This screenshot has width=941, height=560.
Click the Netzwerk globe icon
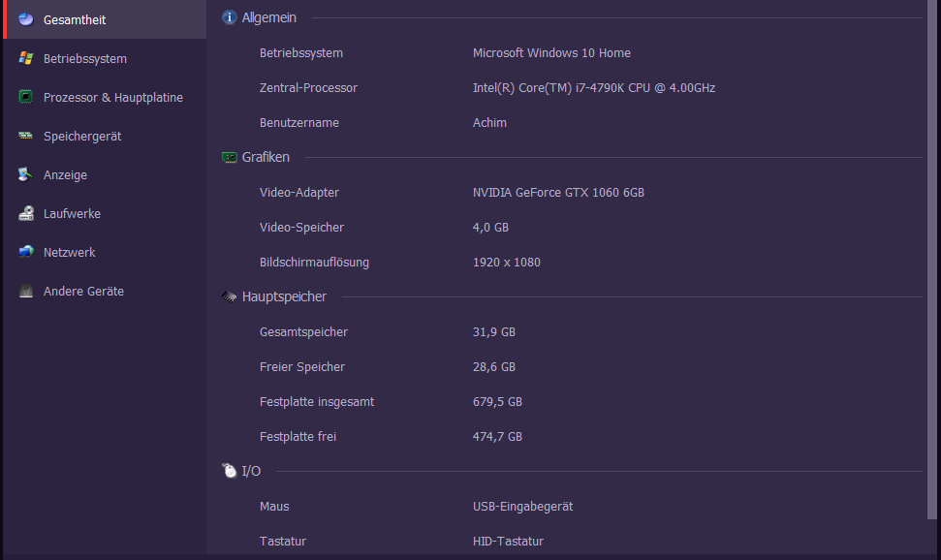tap(26, 252)
